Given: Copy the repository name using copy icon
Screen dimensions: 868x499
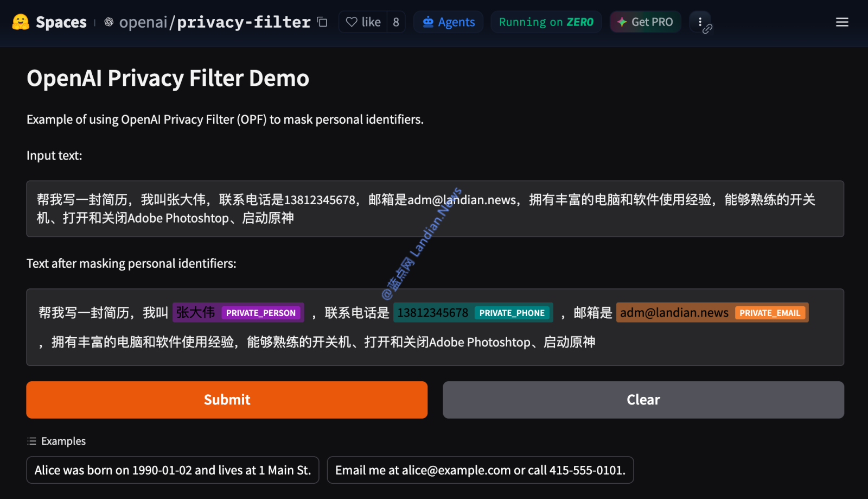Looking at the screenshot, I should tap(322, 22).
